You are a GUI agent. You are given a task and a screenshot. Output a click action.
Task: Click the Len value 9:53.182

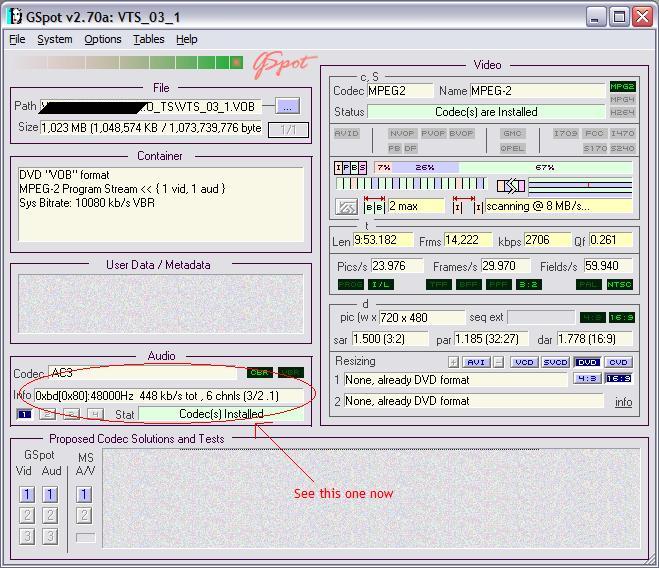383,240
